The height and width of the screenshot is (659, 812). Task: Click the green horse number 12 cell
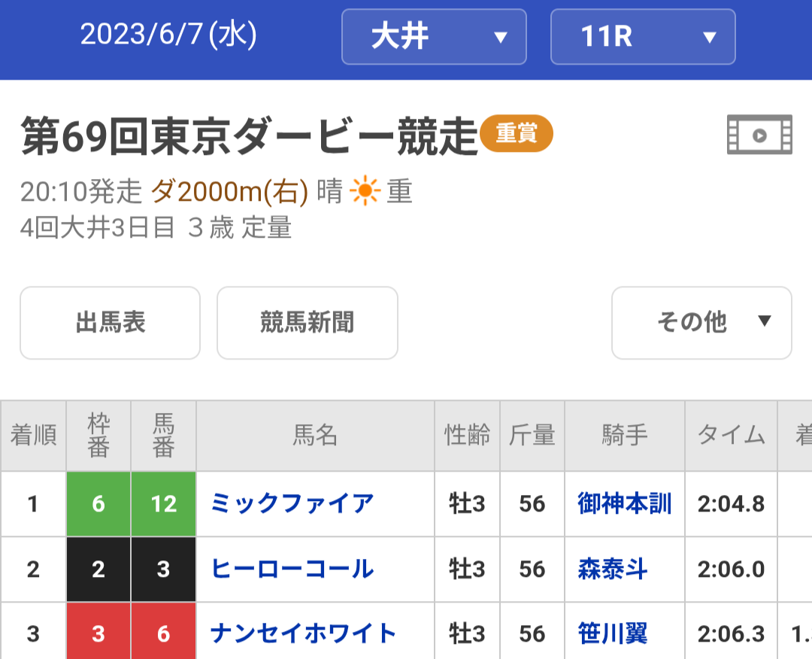pos(163,504)
